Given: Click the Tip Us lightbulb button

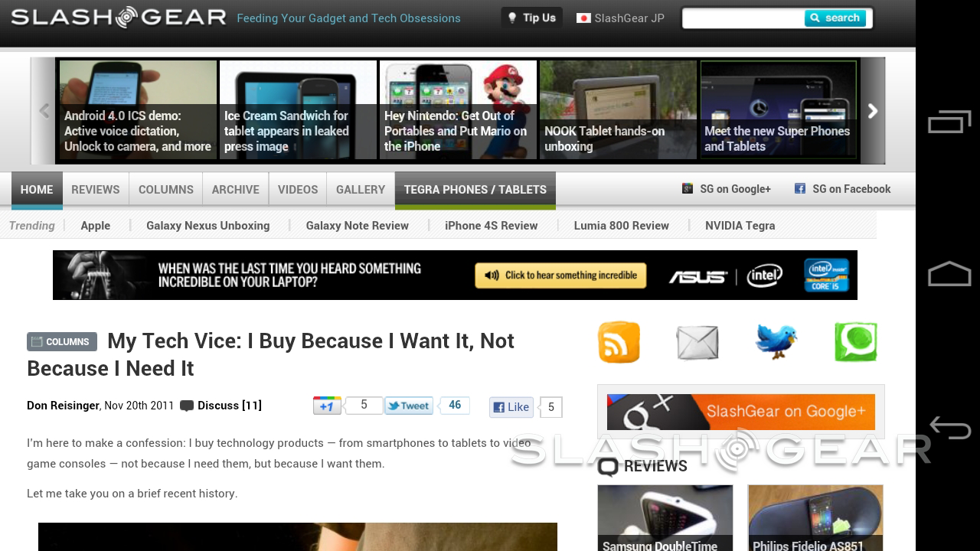Looking at the screenshot, I should [531, 18].
